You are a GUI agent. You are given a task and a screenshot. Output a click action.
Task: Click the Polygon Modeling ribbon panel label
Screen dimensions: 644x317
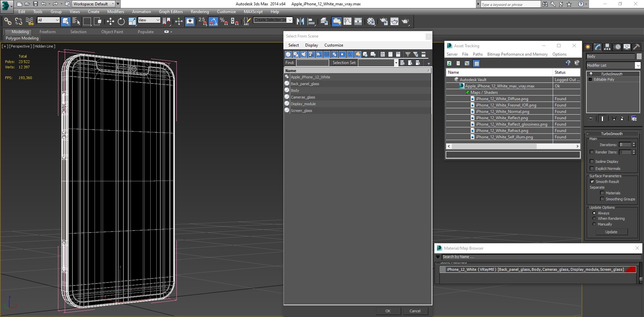click(x=22, y=38)
